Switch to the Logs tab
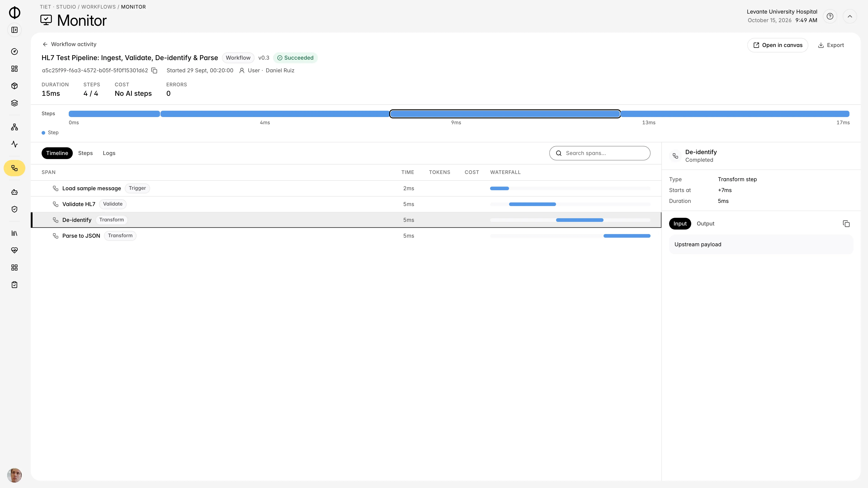The height and width of the screenshot is (488, 868). (x=109, y=153)
